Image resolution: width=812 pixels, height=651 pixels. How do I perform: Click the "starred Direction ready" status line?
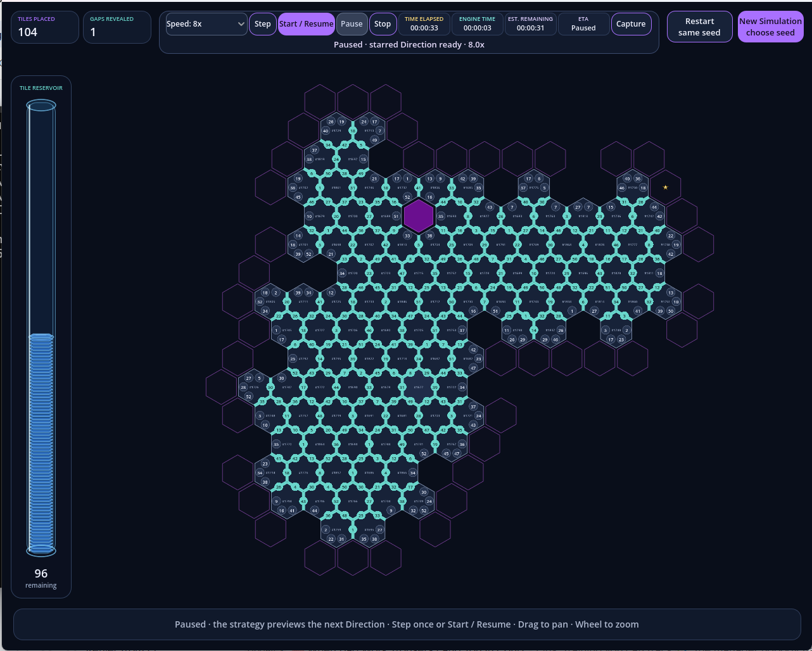click(409, 45)
